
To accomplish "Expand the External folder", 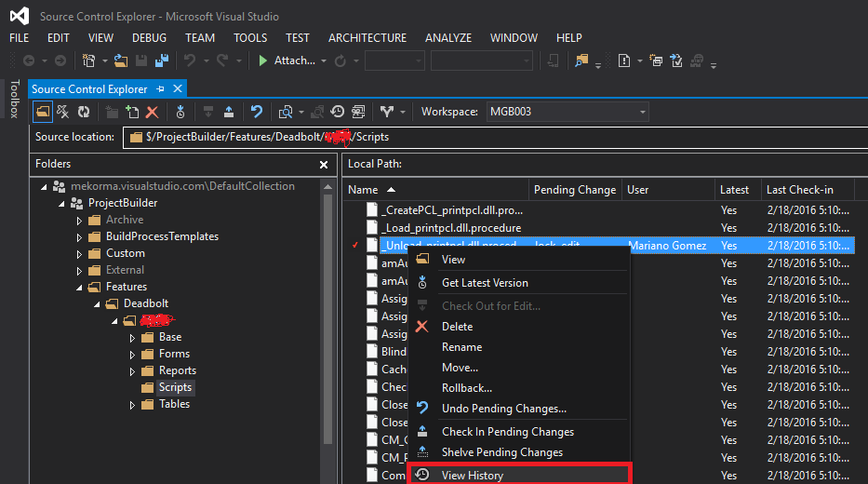I will [79, 271].
